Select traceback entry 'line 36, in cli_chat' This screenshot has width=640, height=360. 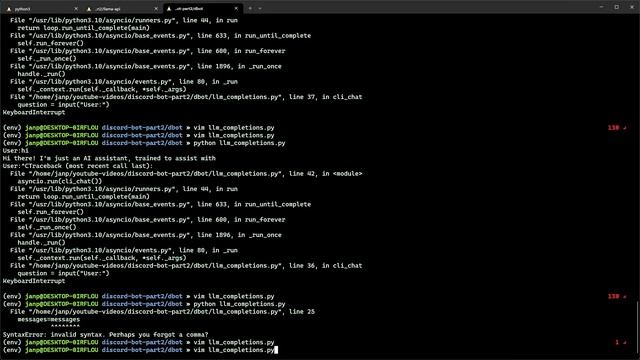coord(186,266)
